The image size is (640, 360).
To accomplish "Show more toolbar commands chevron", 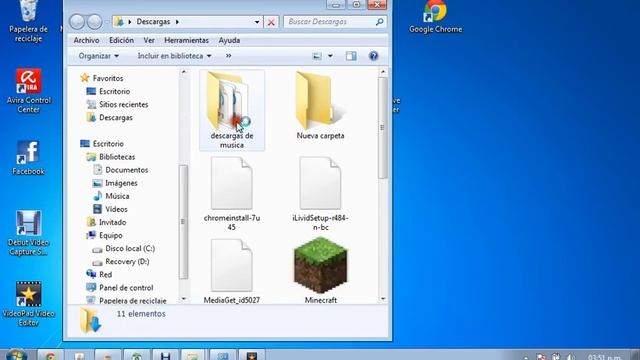I will click(229, 56).
